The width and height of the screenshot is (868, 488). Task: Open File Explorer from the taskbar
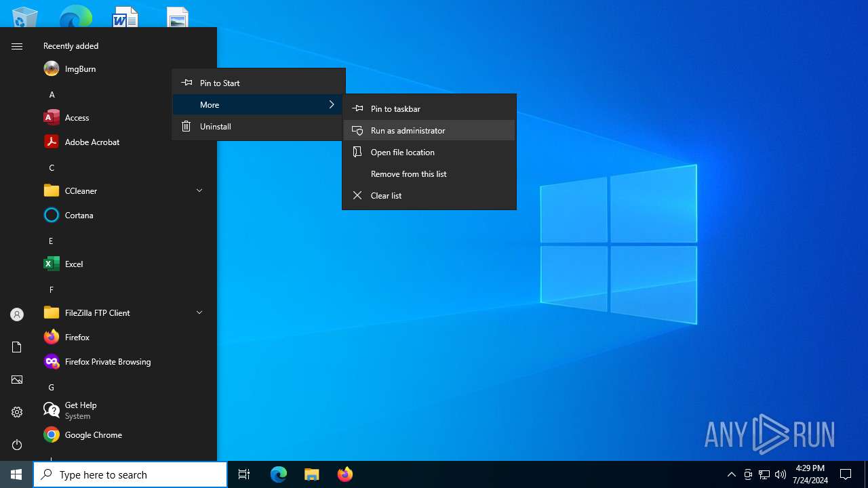[x=312, y=474]
